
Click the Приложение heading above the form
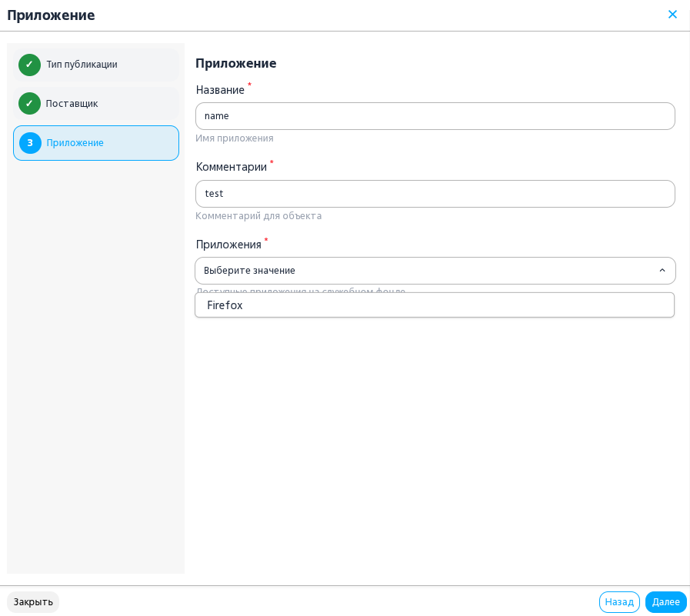coord(236,63)
